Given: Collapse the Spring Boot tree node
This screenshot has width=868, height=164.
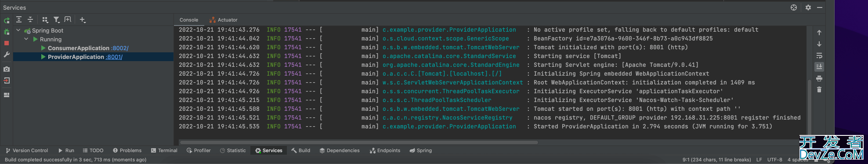Looking at the screenshot, I should click(18, 30).
